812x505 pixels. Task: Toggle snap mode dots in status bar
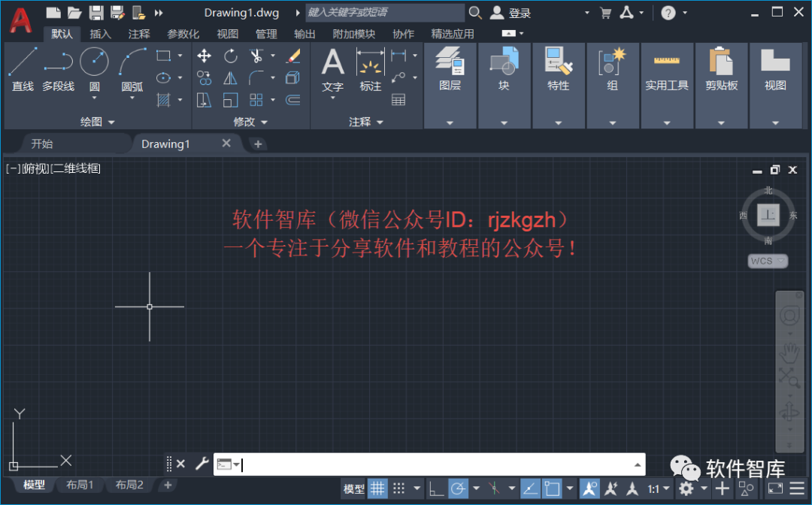tap(398, 488)
